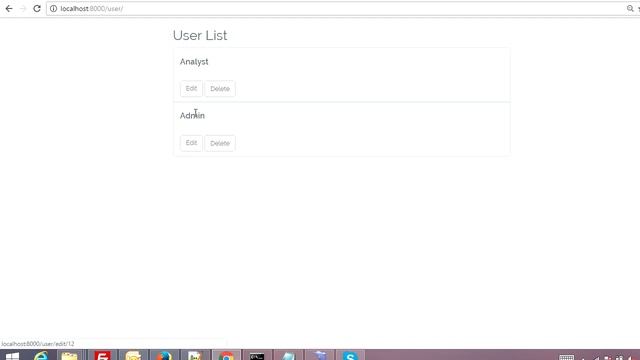Open Skype from the taskbar
This screenshot has width=640, height=360.
click(x=350, y=356)
